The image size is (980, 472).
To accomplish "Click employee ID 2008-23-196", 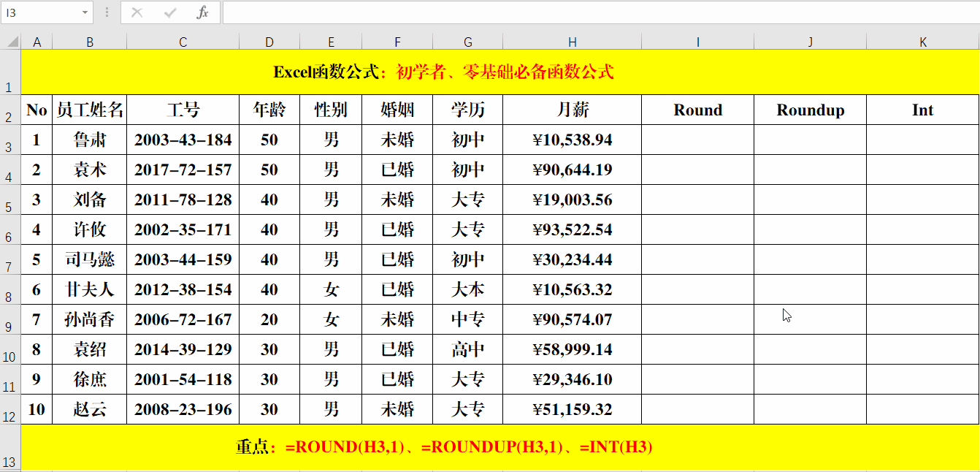I will coord(183,409).
